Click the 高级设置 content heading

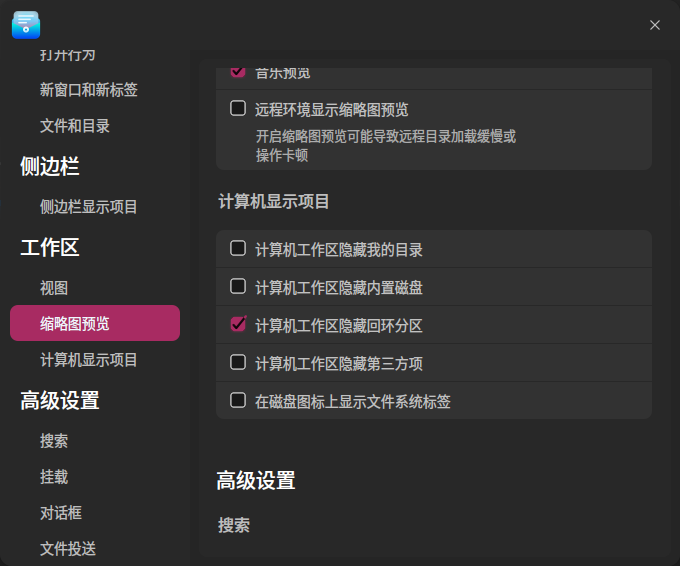click(256, 481)
